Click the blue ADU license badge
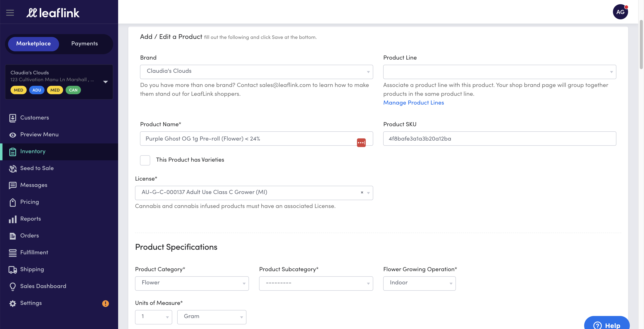Image resolution: width=644 pixels, height=329 pixels. pos(37,90)
